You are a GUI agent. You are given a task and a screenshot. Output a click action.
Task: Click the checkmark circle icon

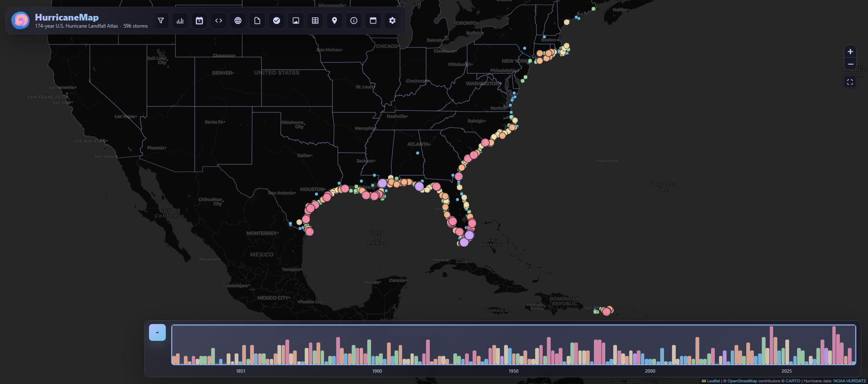pos(277,21)
